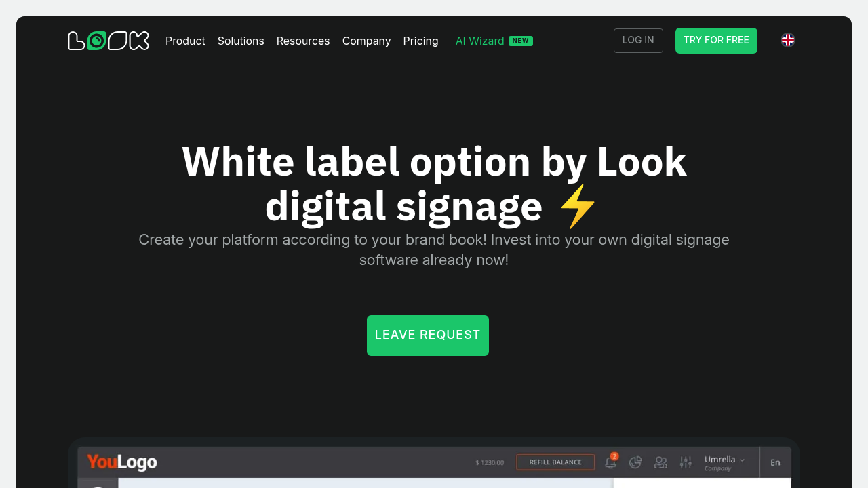This screenshot has width=868, height=488.
Task: Open the AI Wizard link
Action: pos(479,41)
